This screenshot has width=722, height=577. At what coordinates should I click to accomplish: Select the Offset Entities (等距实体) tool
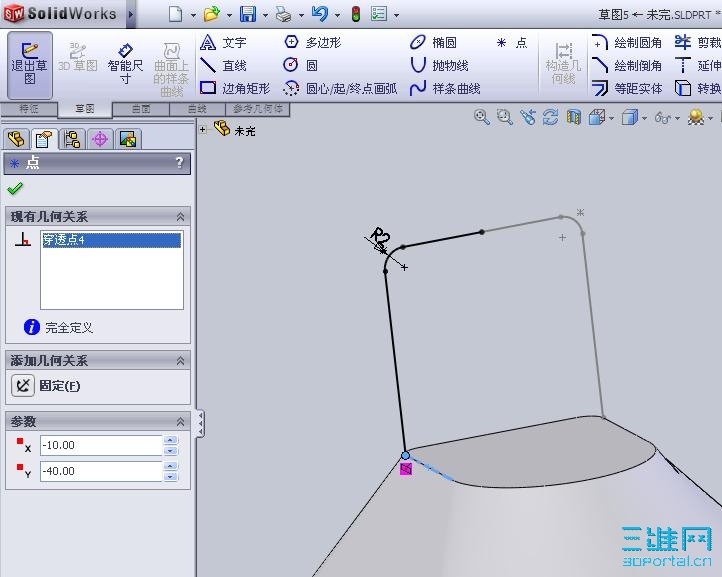[627, 88]
